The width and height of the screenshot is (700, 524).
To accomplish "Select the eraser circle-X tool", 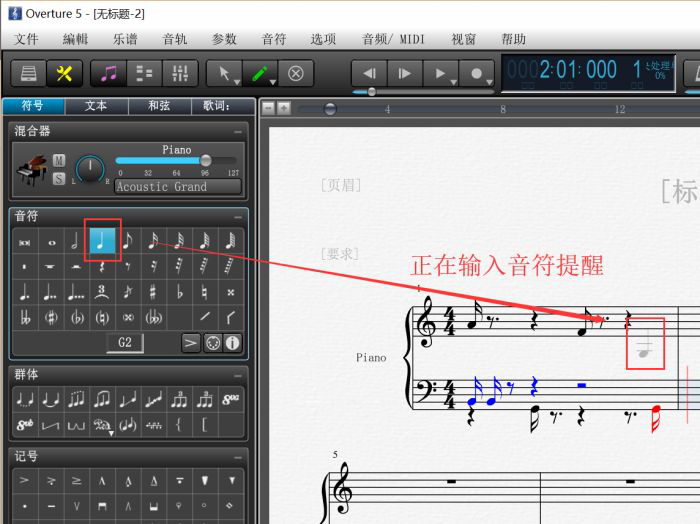I will click(x=296, y=73).
